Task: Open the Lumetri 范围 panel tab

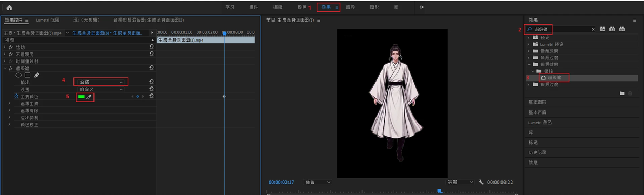Action: coord(48,19)
